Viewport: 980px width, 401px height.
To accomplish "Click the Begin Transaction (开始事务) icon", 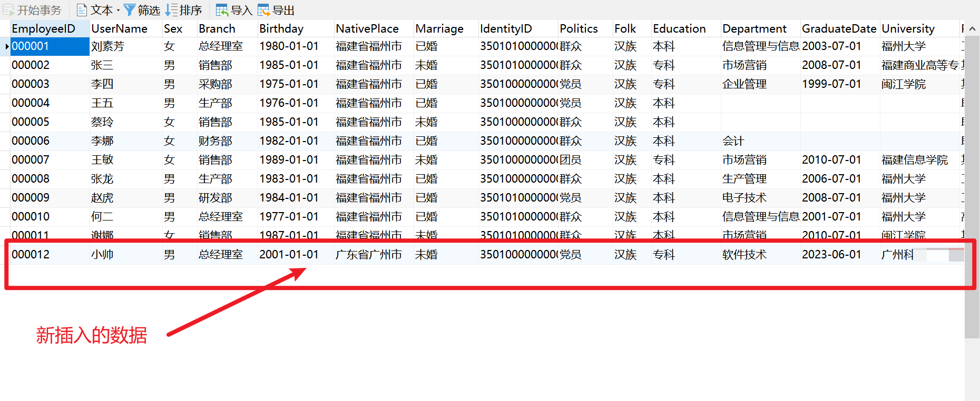I will pos(8,10).
